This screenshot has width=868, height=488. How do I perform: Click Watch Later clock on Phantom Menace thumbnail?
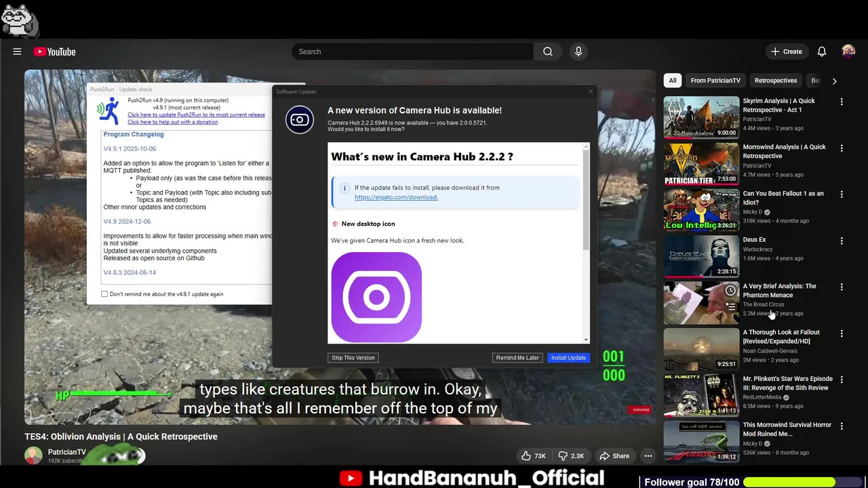[x=730, y=291]
